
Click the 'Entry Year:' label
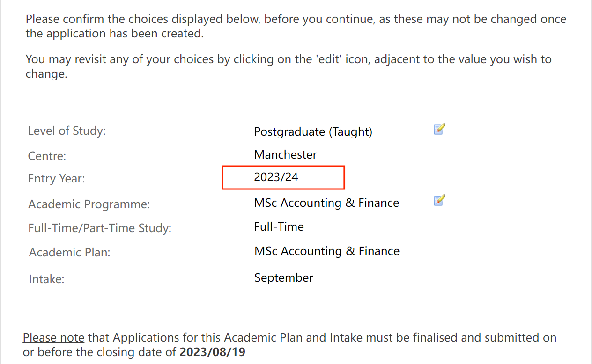pyautogui.click(x=57, y=179)
